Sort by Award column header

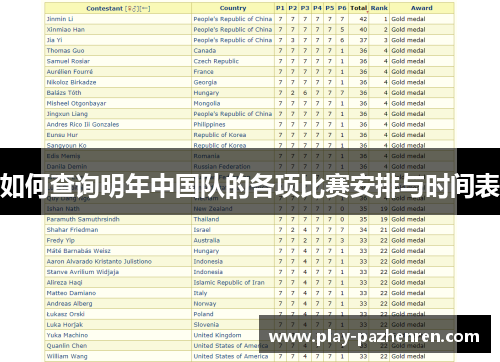pos(422,8)
